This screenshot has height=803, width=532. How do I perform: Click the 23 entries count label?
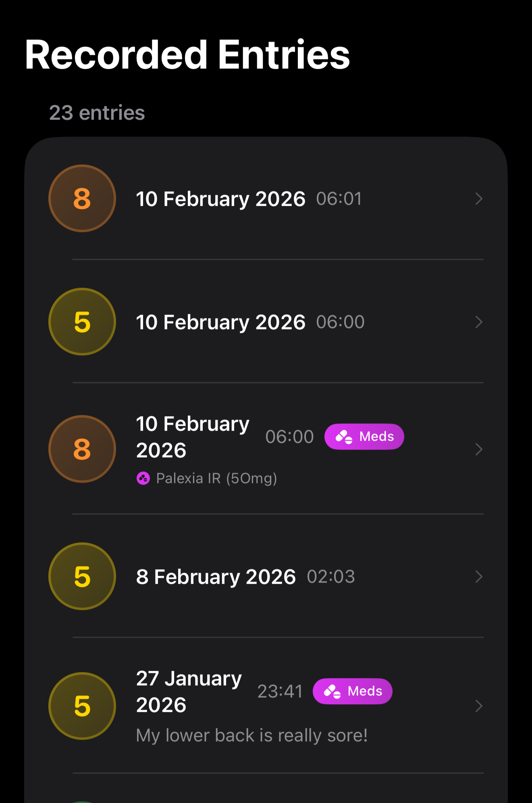(x=97, y=113)
